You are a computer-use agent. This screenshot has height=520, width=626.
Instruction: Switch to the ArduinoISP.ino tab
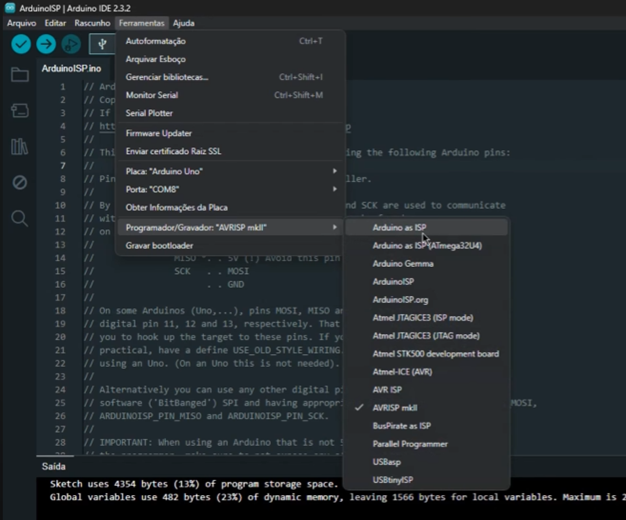click(71, 69)
